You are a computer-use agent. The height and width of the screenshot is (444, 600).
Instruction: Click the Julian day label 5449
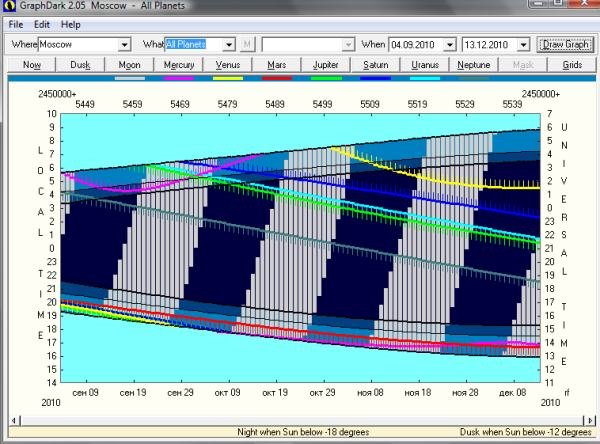coord(85,104)
